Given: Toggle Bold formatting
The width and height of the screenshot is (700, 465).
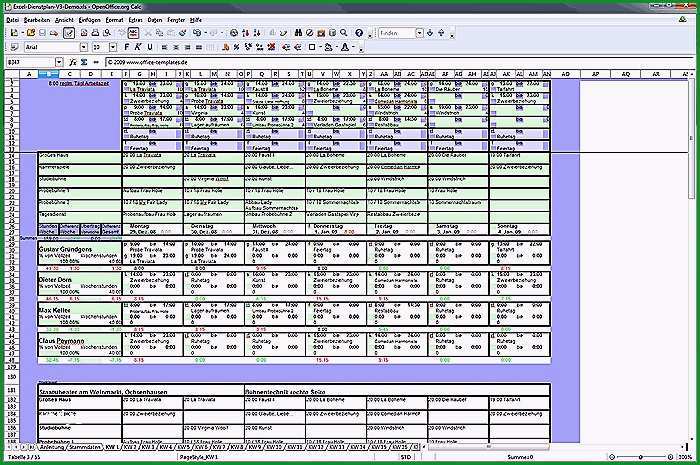Looking at the screenshot, I should click(127, 47).
